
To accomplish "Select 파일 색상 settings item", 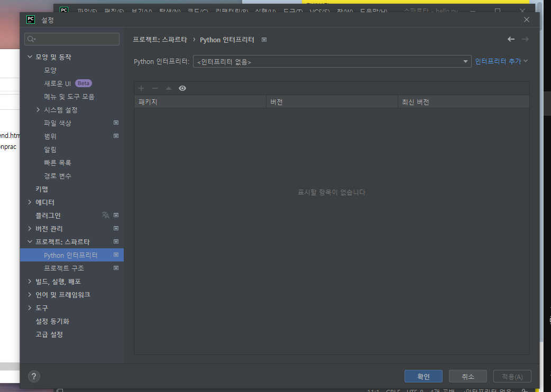I will click(58, 123).
